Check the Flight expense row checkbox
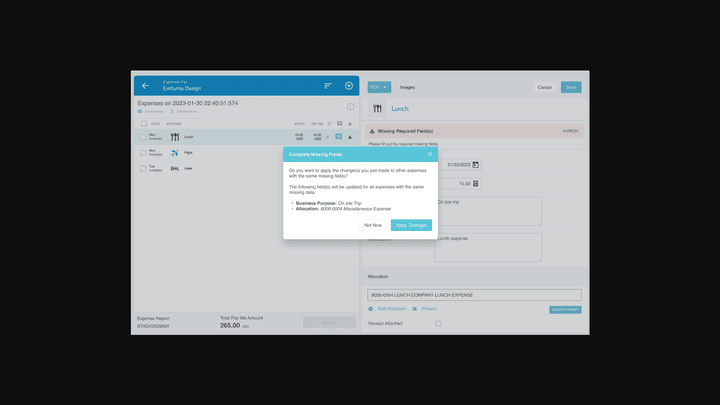 [143, 153]
